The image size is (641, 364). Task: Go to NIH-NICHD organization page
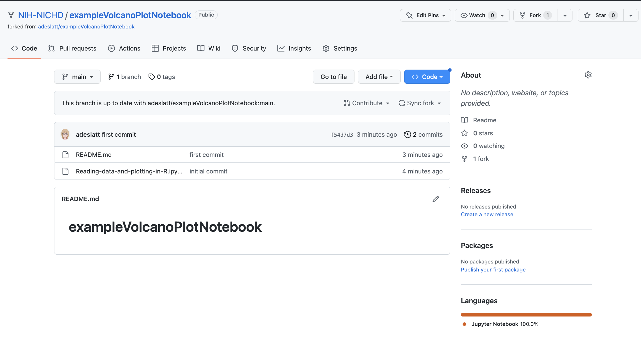coord(41,15)
